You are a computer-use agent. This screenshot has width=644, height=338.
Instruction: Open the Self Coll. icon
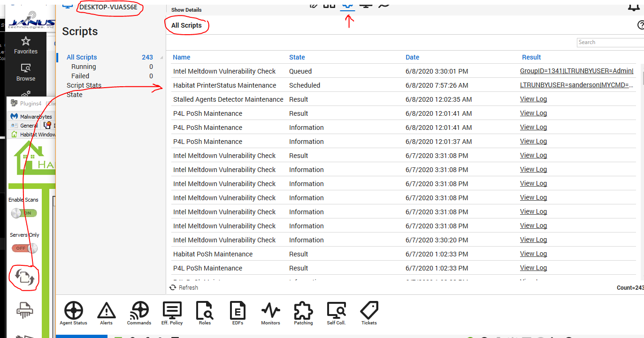coord(336,311)
